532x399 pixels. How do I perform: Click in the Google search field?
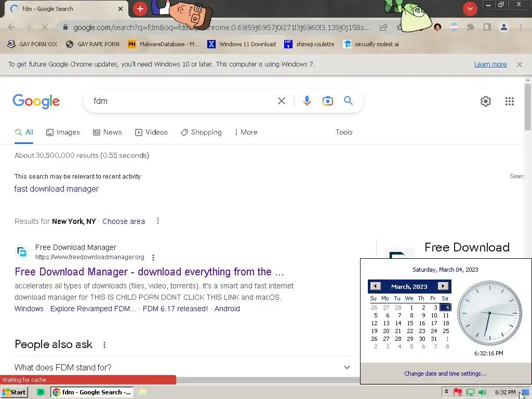point(183,101)
